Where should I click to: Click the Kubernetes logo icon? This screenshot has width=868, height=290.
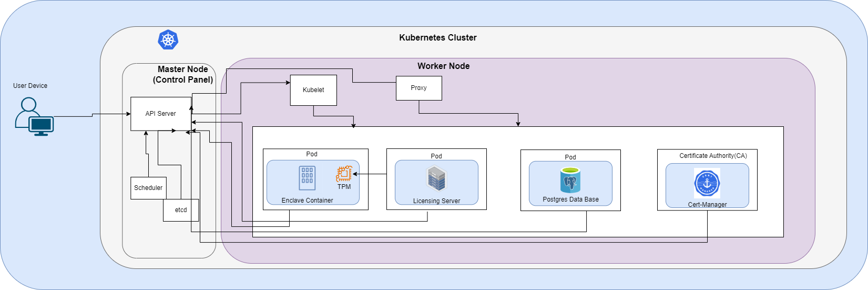pos(168,41)
